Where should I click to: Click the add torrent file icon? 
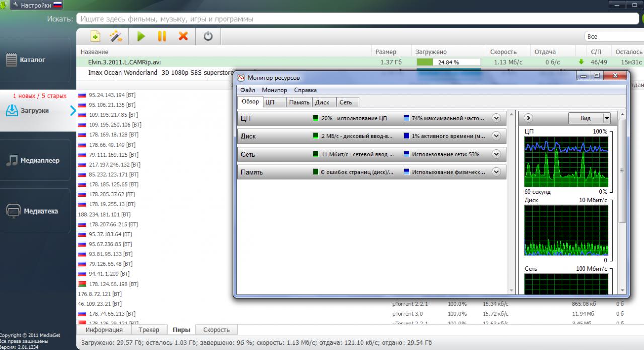click(95, 36)
